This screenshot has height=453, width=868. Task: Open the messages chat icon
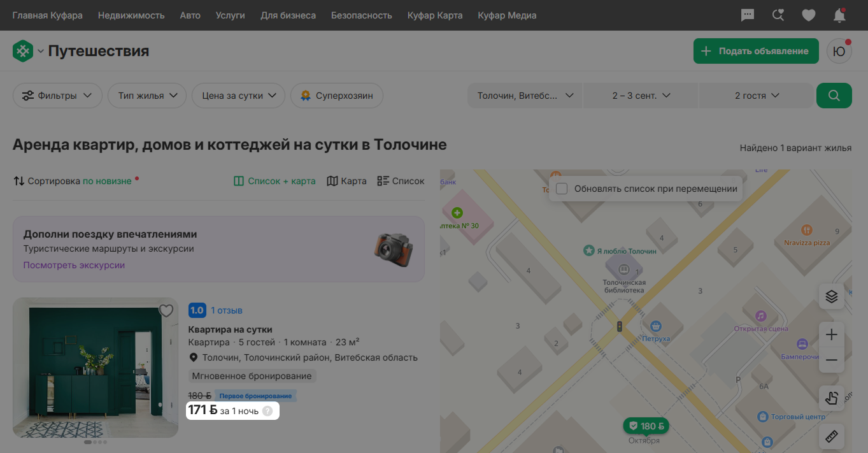point(748,15)
